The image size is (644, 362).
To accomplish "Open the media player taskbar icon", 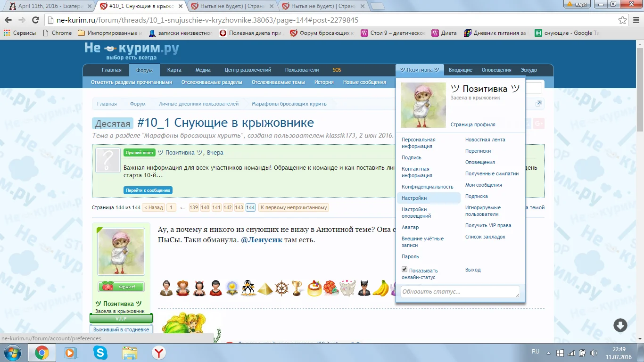I will click(x=71, y=353).
